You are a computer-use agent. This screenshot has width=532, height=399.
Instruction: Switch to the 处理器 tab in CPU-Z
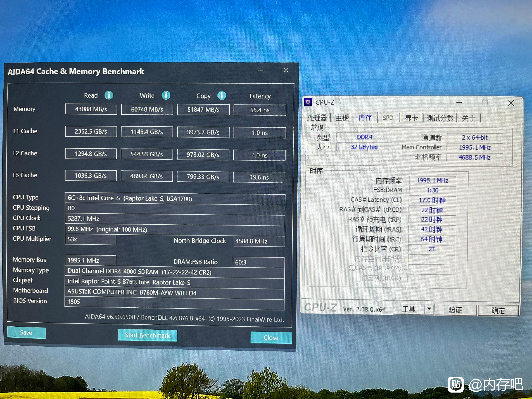tap(317, 118)
